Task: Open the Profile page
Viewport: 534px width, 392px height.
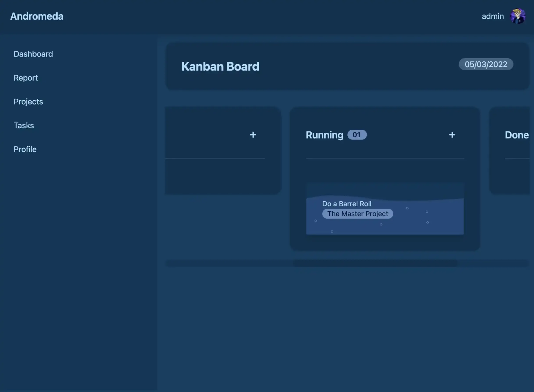Action: pyautogui.click(x=25, y=149)
